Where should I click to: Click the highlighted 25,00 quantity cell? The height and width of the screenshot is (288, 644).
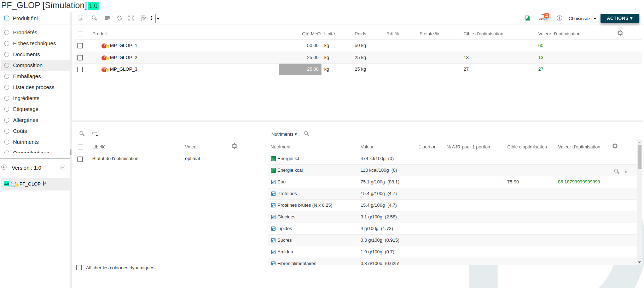point(300,69)
